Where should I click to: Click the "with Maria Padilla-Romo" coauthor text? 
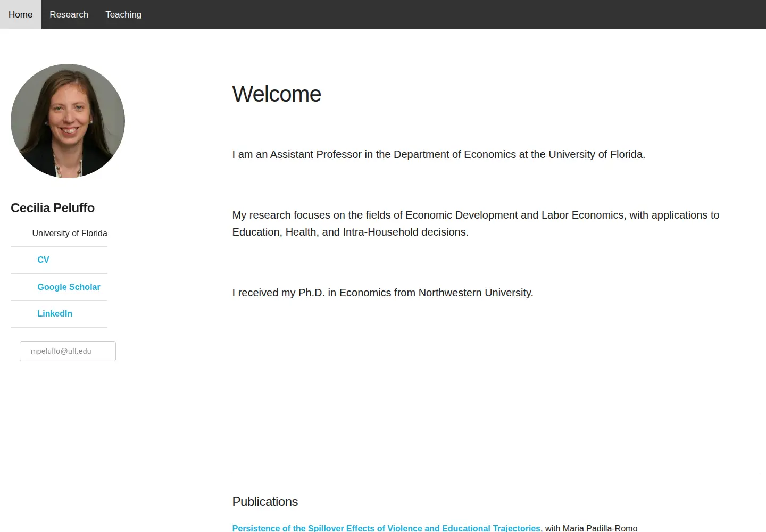pyautogui.click(x=591, y=528)
